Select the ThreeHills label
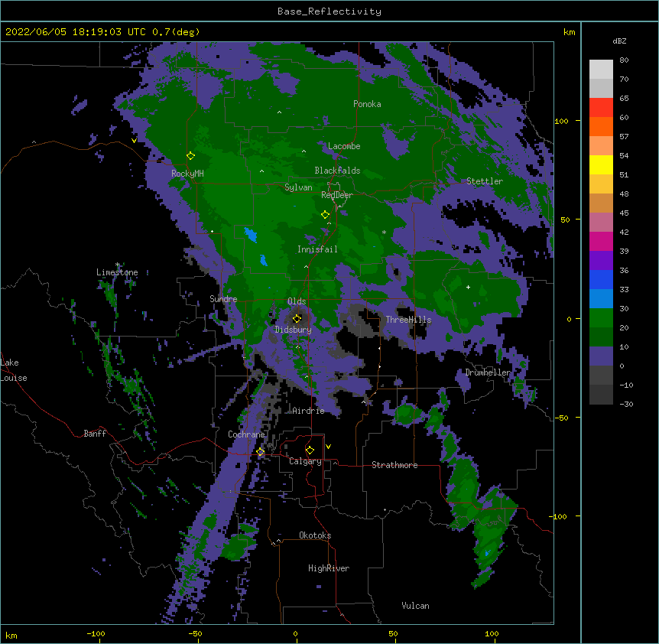 408,320
